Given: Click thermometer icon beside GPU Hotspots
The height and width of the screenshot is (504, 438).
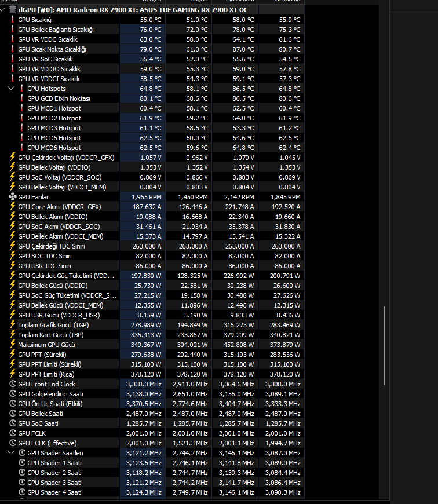Looking at the screenshot, I should [22, 89].
